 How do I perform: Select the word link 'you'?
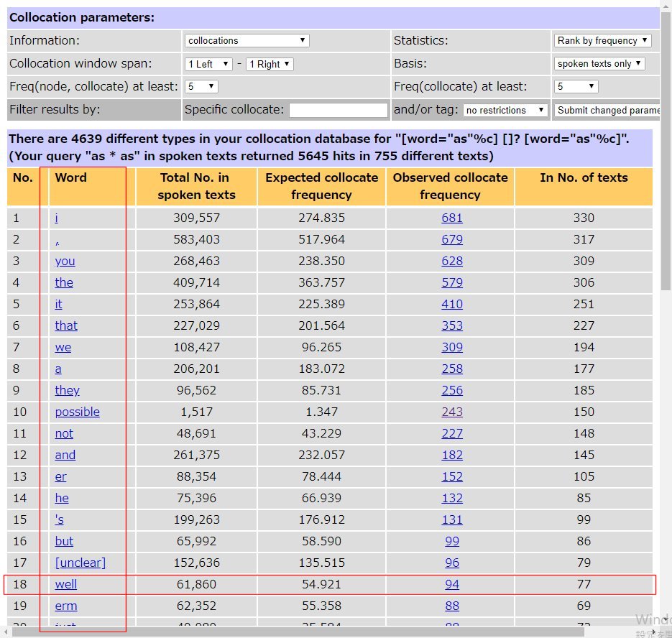click(65, 261)
